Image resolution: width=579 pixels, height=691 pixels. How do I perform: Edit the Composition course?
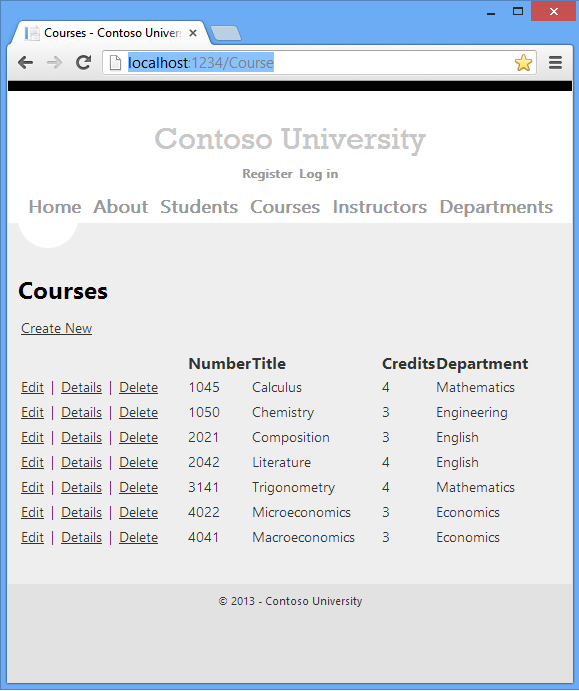click(33, 438)
